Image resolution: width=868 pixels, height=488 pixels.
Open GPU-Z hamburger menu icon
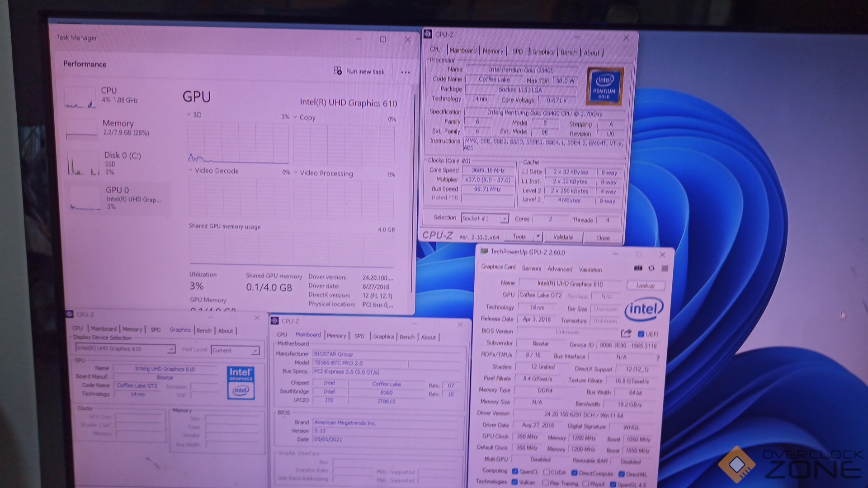(x=665, y=268)
